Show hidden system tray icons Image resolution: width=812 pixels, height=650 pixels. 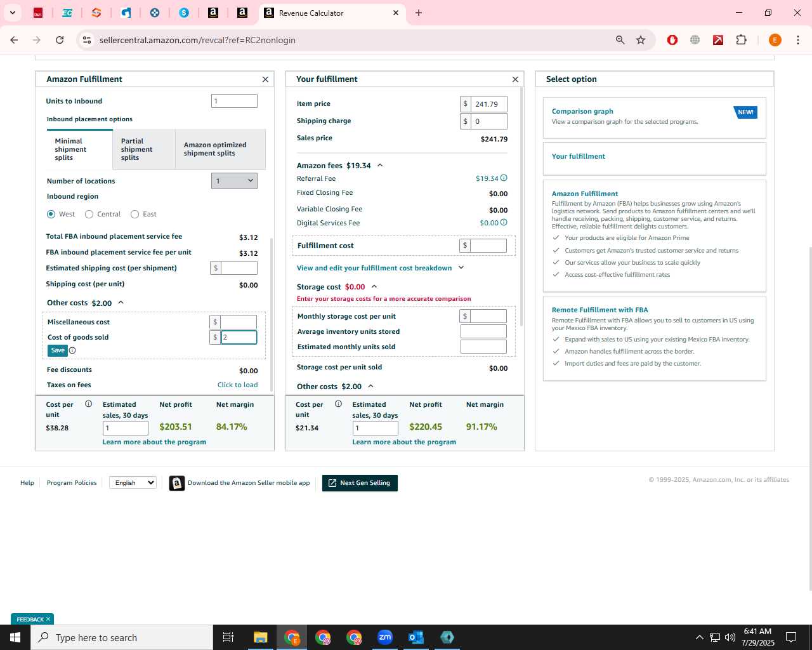(699, 637)
